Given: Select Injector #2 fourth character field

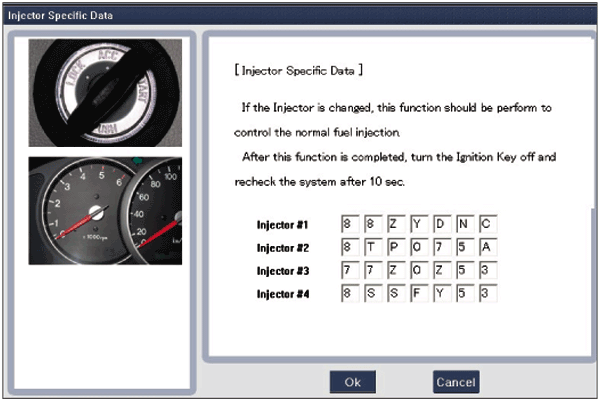Looking at the screenshot, I should [419, 247].
